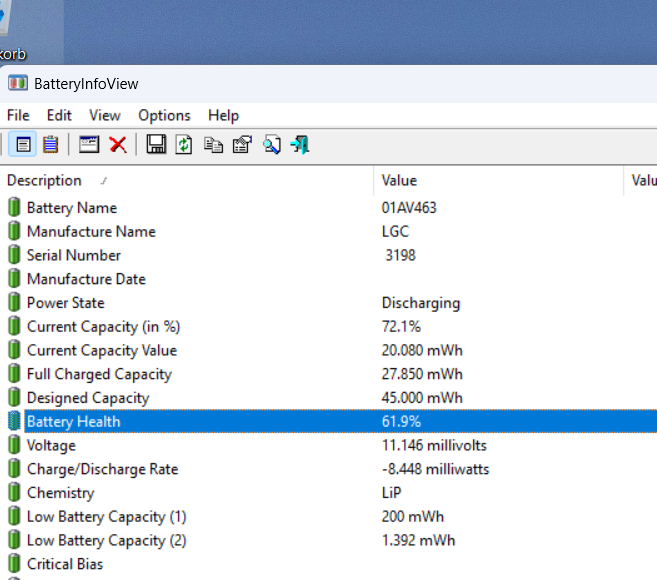Viewport: 657px width, 580px height.
Task: Open the File menu
Action: coord(18,115)
